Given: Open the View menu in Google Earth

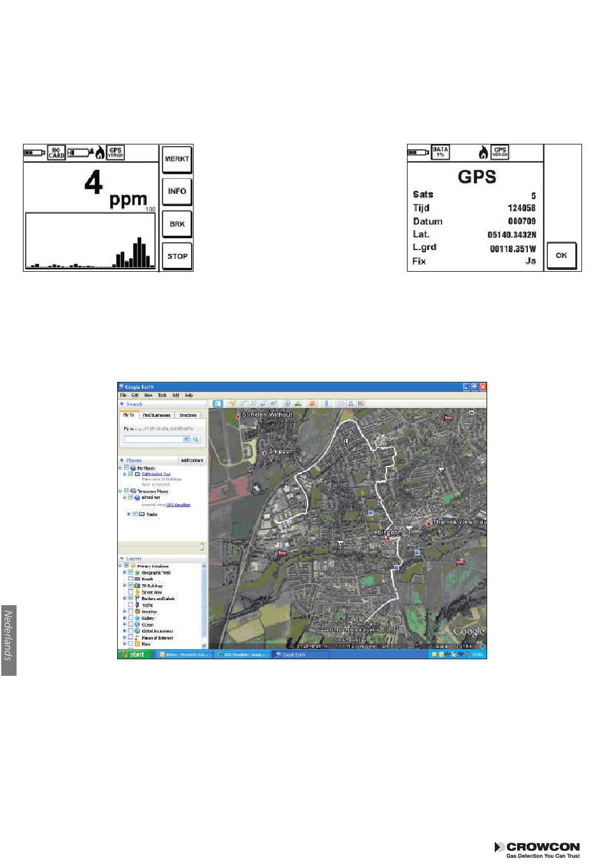Looking at the screenshot, I should tap(148, 395).
